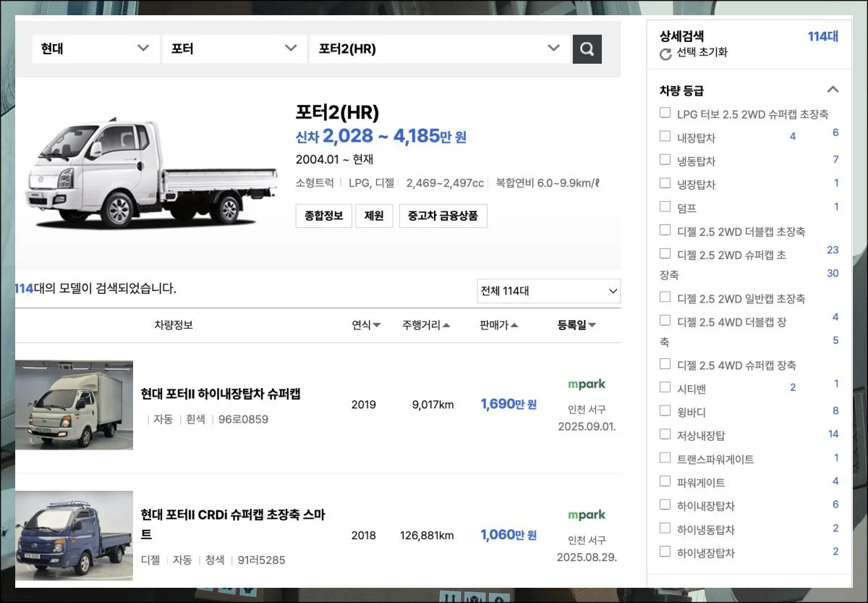Check the 내장탑차 checkbox
Viewport: 868px width, 603px height.
tap(665, 136)
